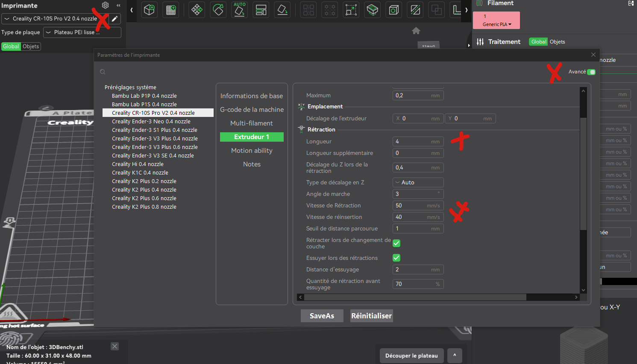Screen dimensions: 637x364
Task: Open printer settings gear icon
Action: (x=106, y=5)
